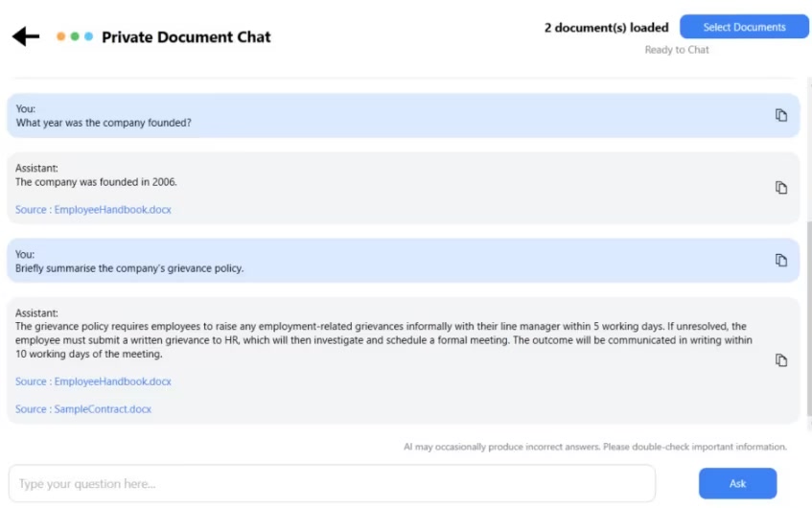Copy the grievance policy question message
Screen dimensions: 812x508
click(x=780, y=260)
